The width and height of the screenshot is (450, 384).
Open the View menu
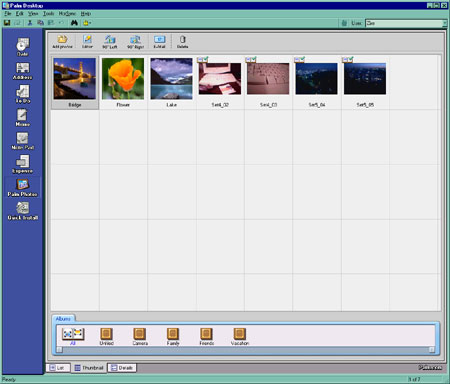(x=33, y=13)
